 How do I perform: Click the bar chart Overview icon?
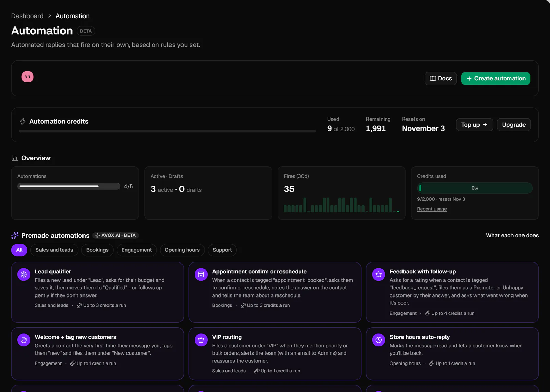[14, 158]
